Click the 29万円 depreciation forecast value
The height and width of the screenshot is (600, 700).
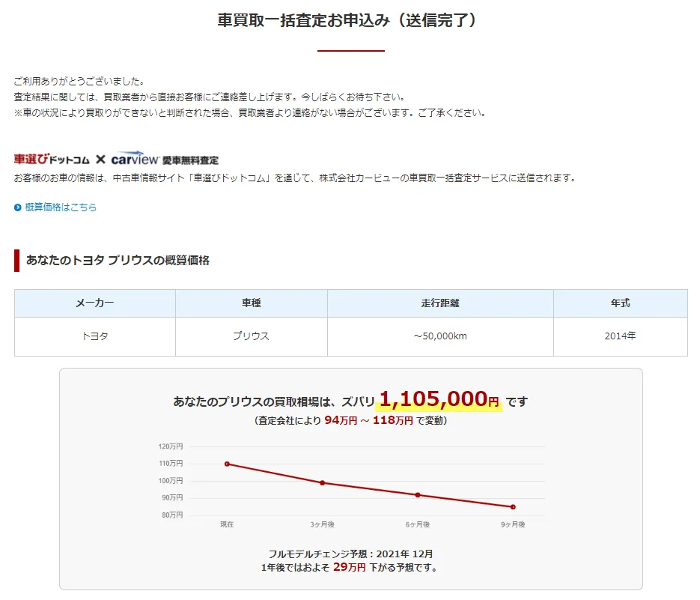tap(349, 567)
